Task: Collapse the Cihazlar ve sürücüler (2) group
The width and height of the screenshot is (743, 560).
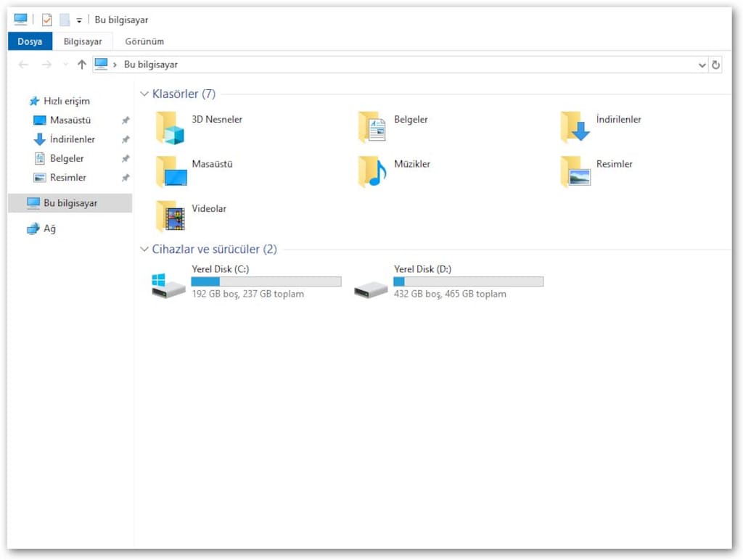Action: 144,250
